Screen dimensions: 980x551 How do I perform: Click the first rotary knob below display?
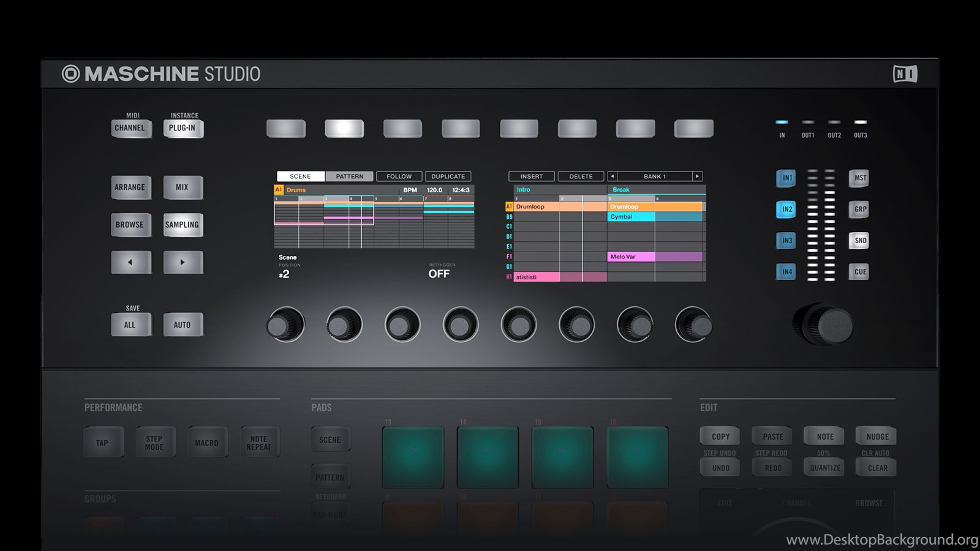point(285,324)
